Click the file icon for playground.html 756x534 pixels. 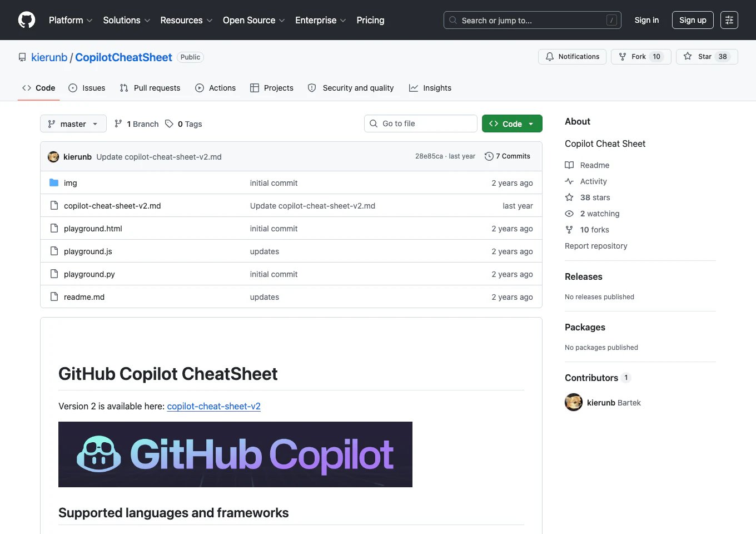tap(54, 228)
